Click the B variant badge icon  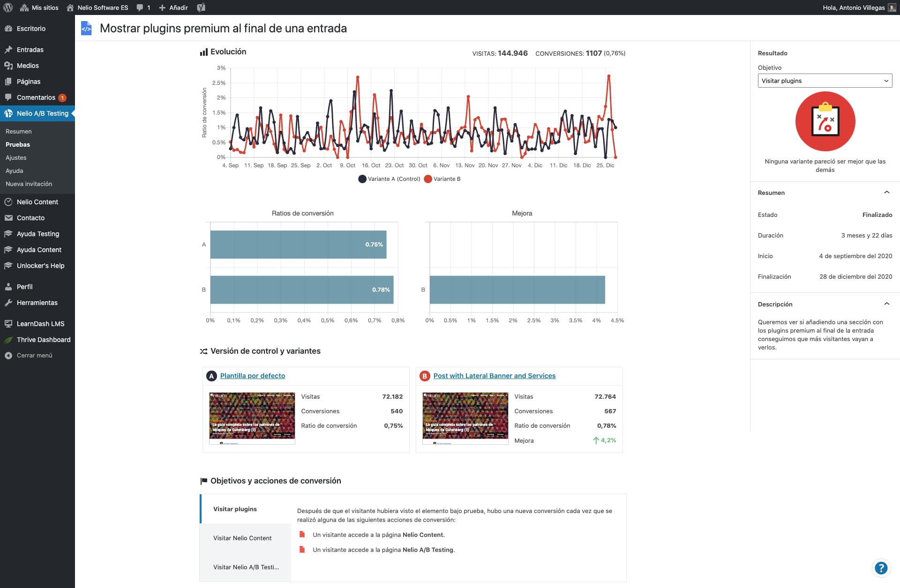(425, 376)
